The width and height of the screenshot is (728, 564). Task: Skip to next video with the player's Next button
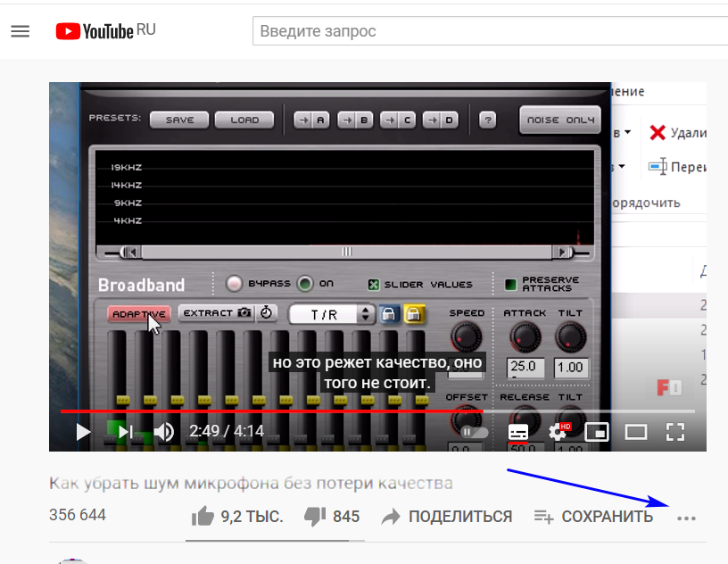click(124, 432)
